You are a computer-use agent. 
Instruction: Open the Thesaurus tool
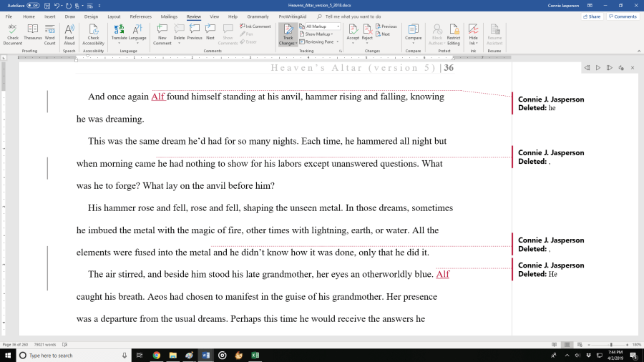[33, 33]
